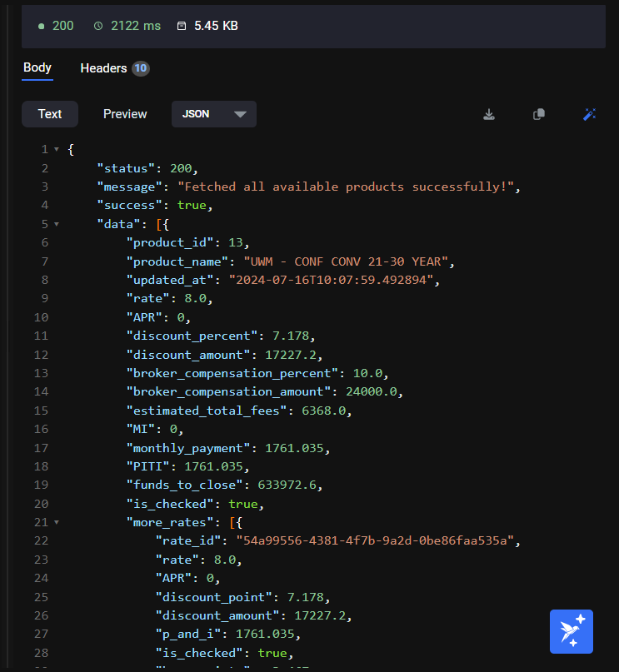The height and width of the screenshot is (672, 619).
Task: Fold the "more_rates" array at line 21
Action: [x=56, y=522]
